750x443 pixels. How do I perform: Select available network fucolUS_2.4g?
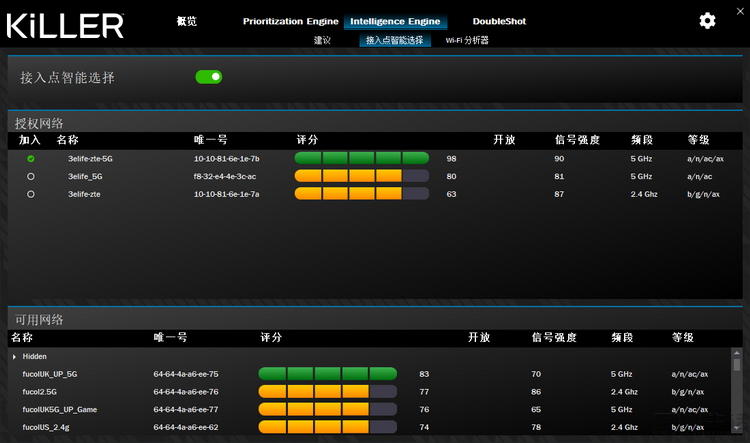tap(46, 427)
